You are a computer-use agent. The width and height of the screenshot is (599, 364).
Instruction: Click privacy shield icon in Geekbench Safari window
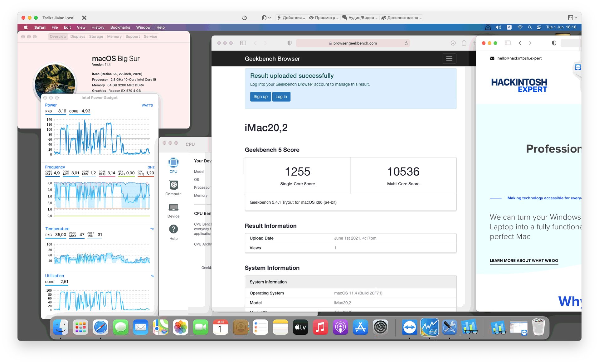click(290, 43)
